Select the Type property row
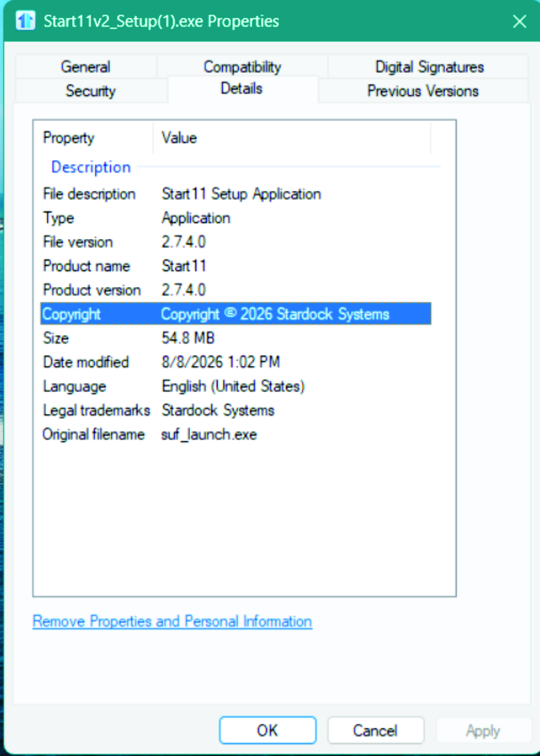540x756 pixels. (236, 218)
